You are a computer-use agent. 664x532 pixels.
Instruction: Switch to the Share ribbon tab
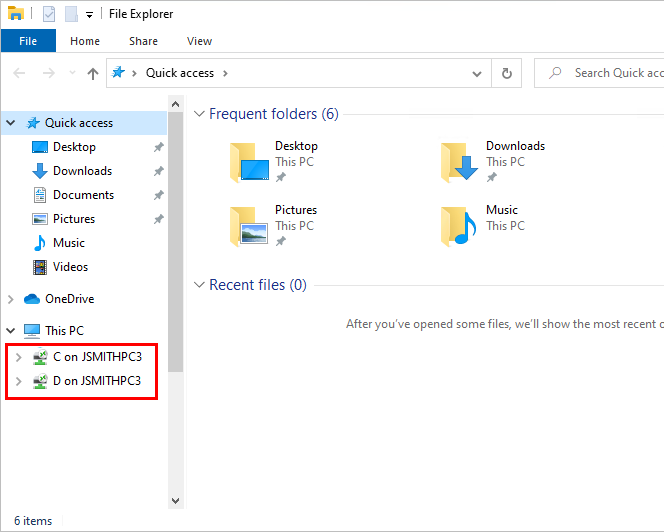click(143, 41)
